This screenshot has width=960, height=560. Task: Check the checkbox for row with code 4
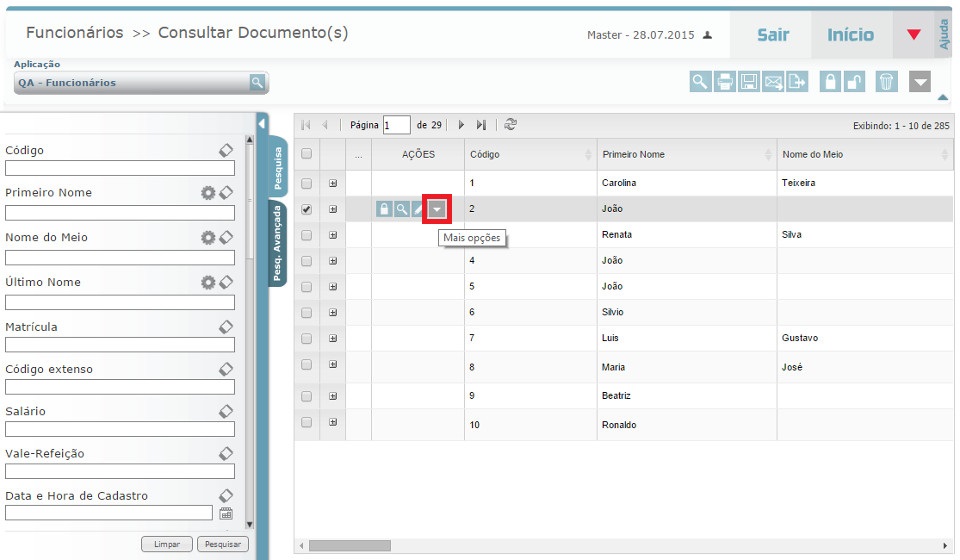pos(306,261)
